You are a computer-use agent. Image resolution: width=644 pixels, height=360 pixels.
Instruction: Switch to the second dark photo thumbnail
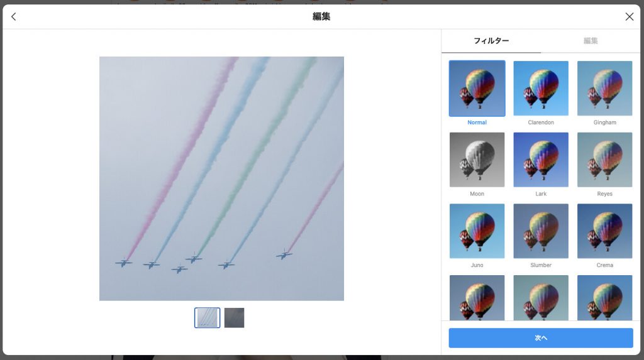click(234, 318)
